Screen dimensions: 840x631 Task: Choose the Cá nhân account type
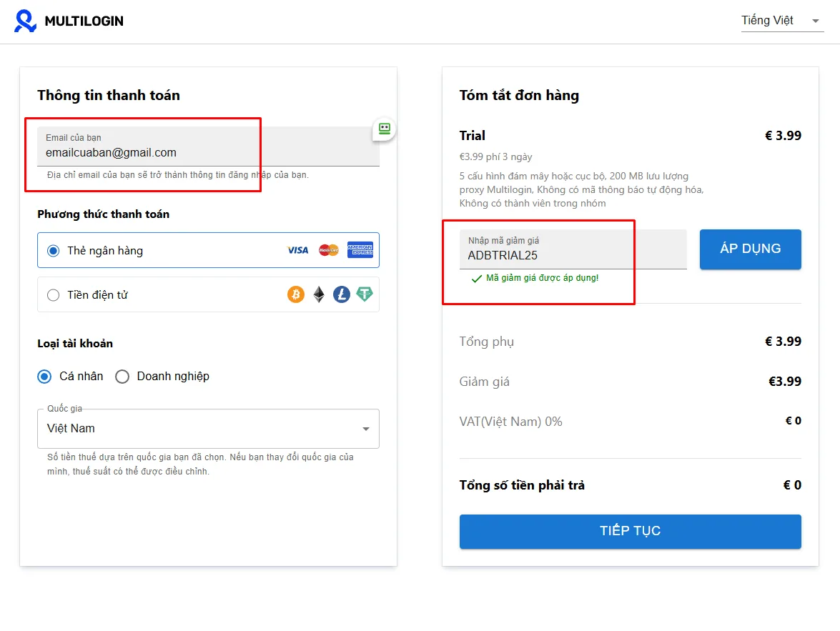pos(44,377)
